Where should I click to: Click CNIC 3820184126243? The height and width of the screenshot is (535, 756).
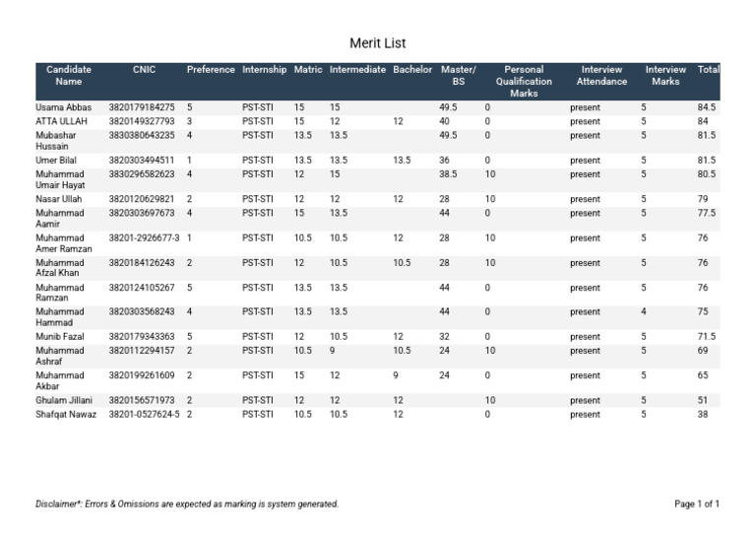[142, 263]
